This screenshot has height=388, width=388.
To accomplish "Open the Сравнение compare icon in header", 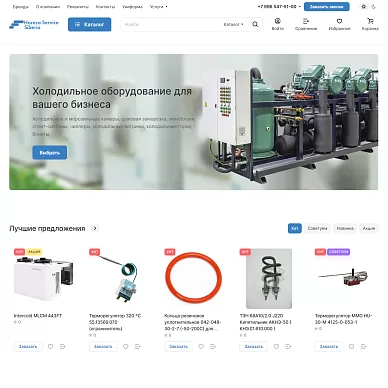I will click(x=306, y=24).
